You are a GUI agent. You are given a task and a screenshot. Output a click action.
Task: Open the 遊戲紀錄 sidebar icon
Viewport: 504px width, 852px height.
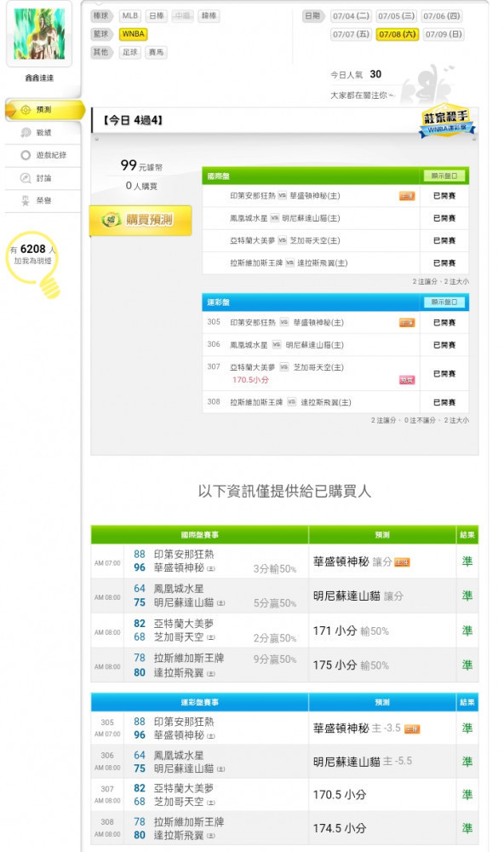[x=26, y=155]
